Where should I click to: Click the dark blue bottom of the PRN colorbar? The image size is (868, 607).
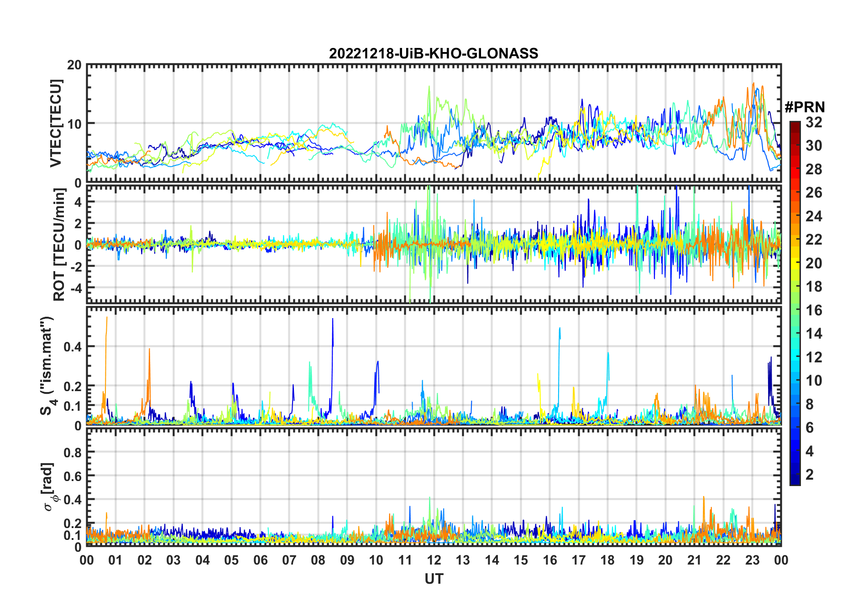pyautogui.click(x=795, y=479)
